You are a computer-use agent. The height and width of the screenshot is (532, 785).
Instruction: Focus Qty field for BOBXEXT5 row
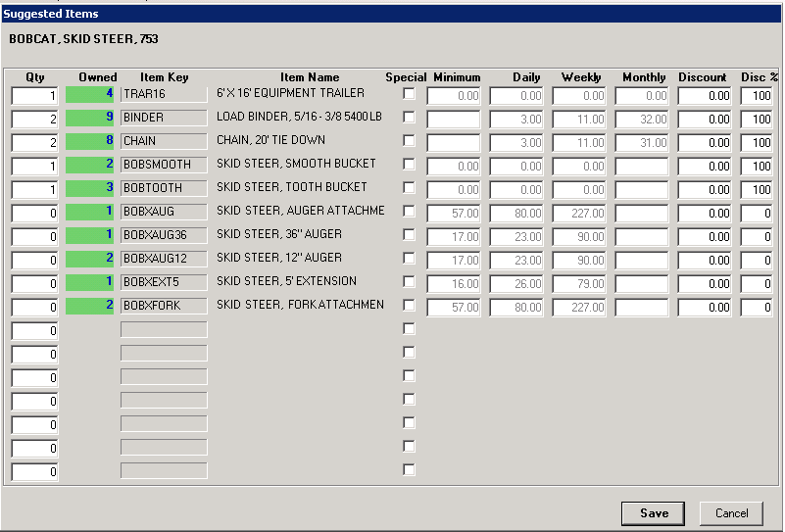(34, 284)
